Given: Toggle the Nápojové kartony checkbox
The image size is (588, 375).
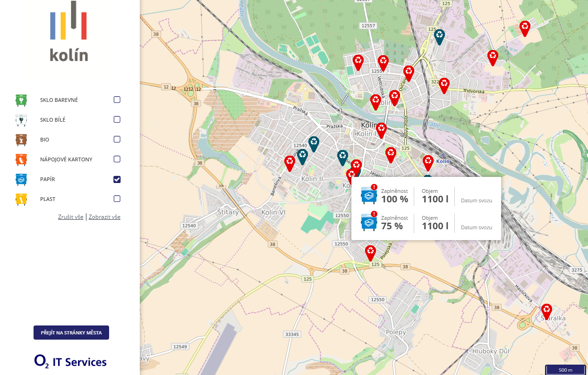Looking at the screenshot, I should 117,159.
